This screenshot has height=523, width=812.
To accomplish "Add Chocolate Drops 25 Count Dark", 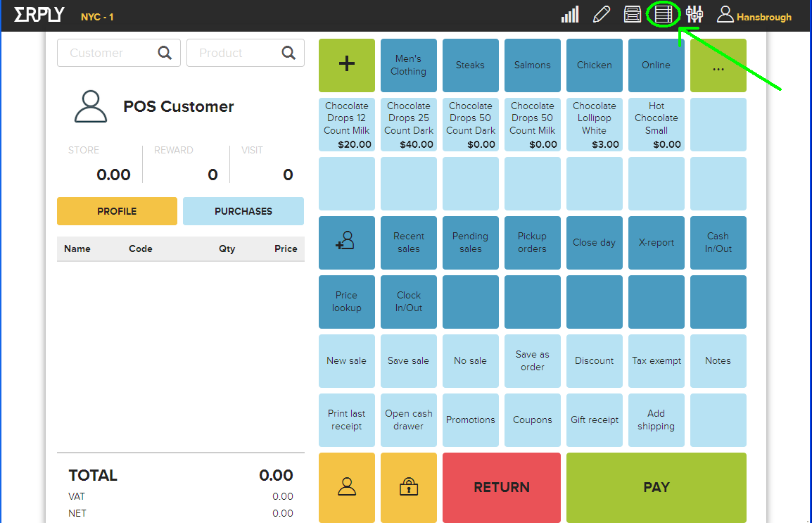I will [409, 125].
